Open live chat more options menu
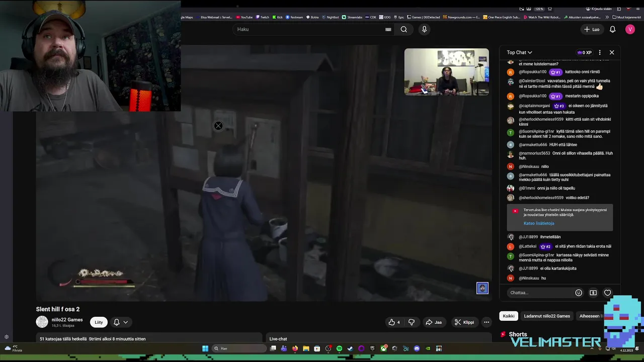This screenshot has width=644, height=362. pyautogui.click(x=600, y=52)
